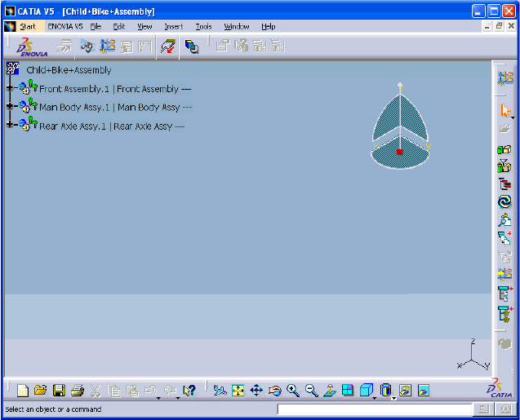Select the Rotate view tool
520x420 pixels.
[x=274, y=391]
